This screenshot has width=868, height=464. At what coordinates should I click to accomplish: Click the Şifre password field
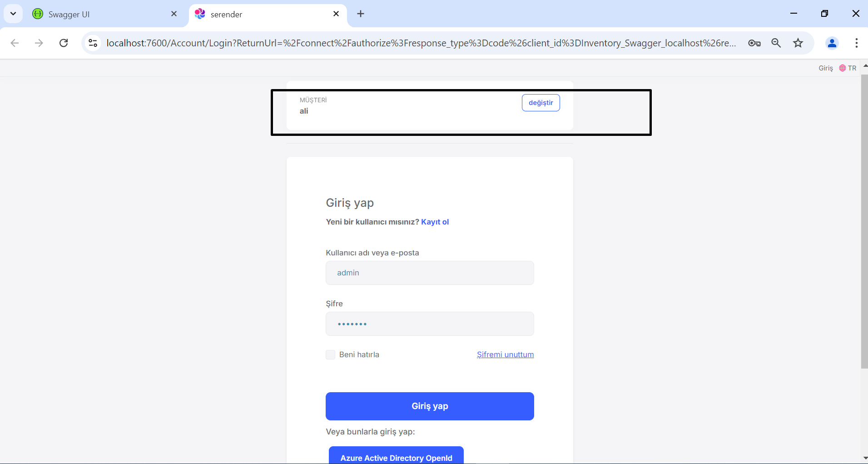point(430,324)
